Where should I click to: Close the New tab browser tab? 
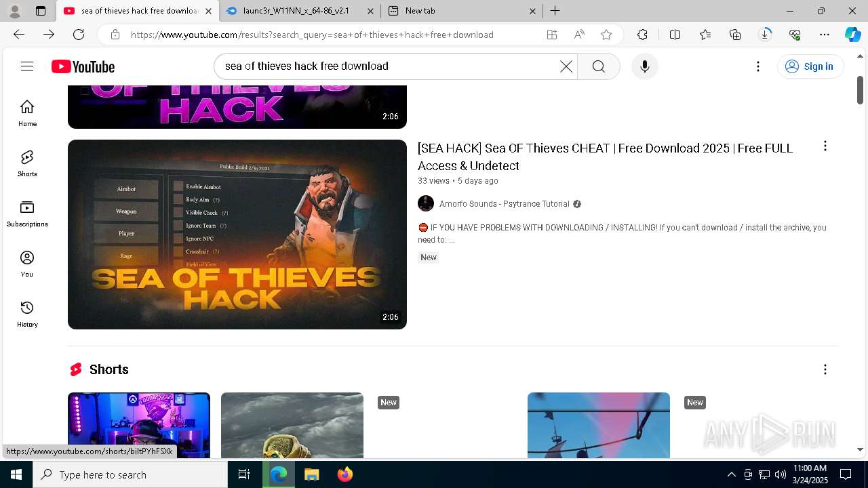click(532, 11)
